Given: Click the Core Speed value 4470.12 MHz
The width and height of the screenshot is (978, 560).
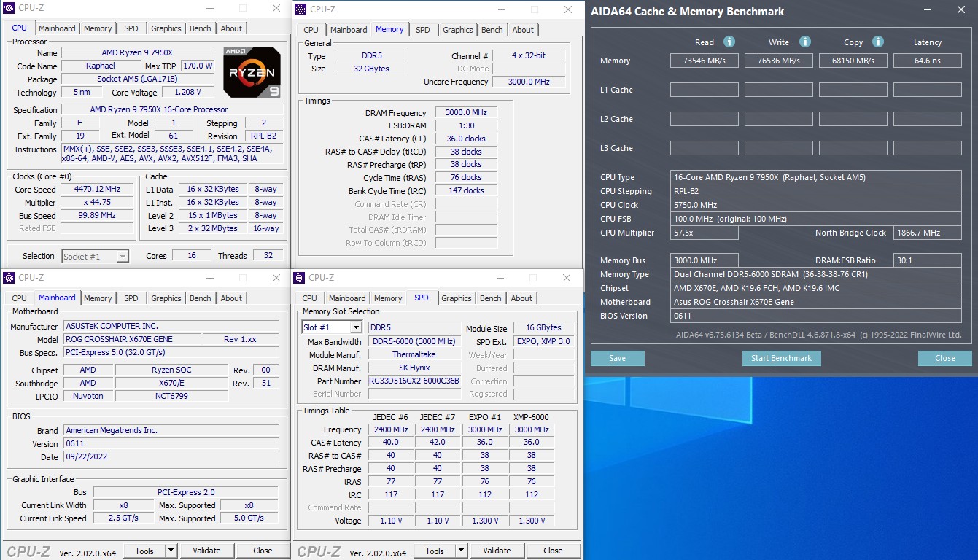Looking at the screenshot, I should tap(98, 189).
